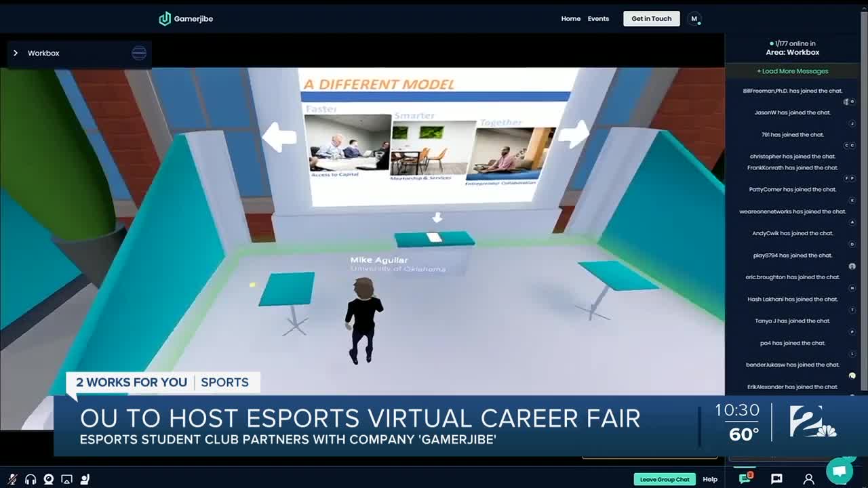Open the Events page
Screen dimensions: 868x488
[x=598, y=19]
